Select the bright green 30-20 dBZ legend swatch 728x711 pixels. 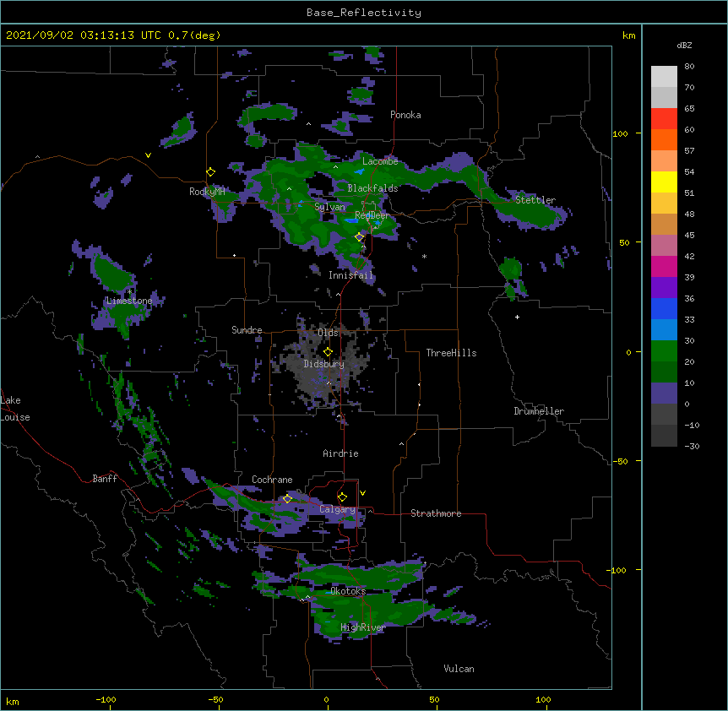click(x=664, y=351)
